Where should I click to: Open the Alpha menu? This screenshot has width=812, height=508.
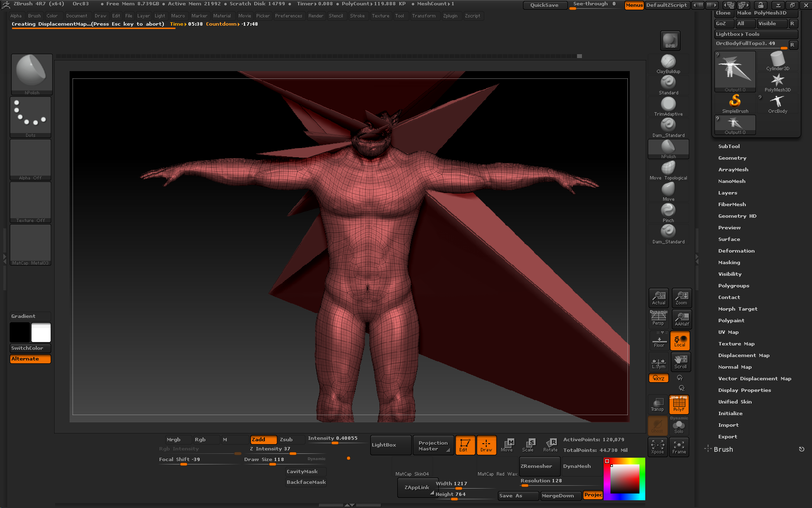click(16, 16)
